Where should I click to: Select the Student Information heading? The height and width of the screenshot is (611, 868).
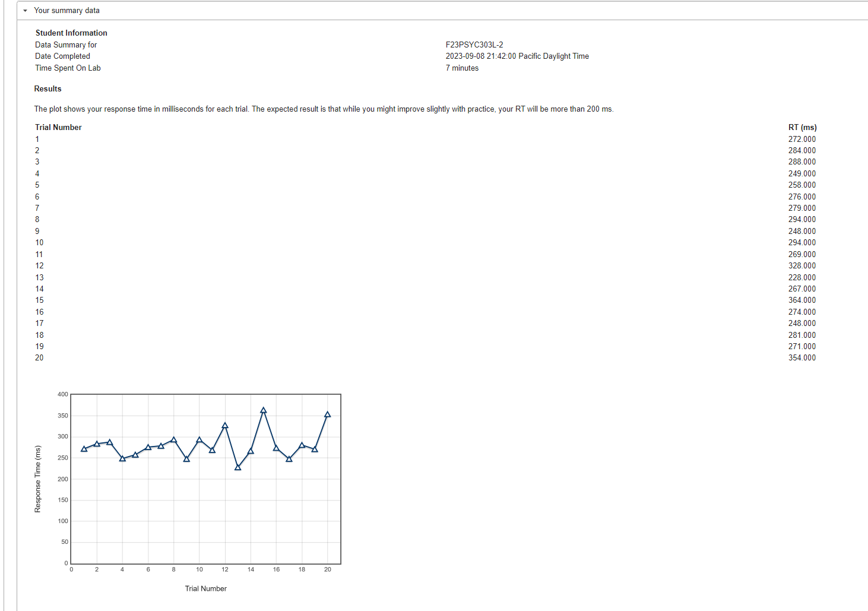71,33
